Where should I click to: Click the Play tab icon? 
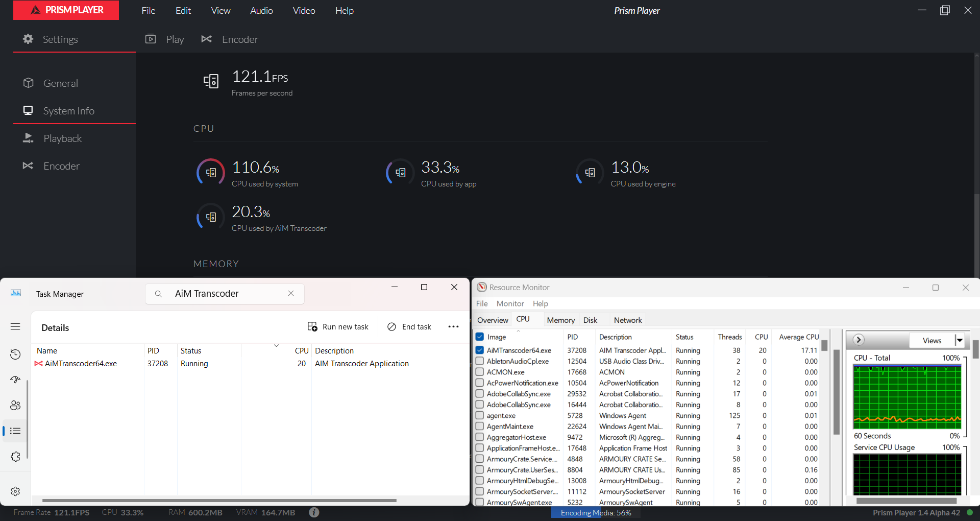(151, 39)
